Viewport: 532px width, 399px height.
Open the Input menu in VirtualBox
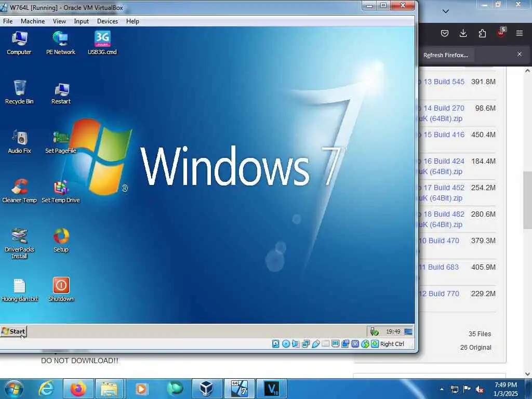click(82, 21)
